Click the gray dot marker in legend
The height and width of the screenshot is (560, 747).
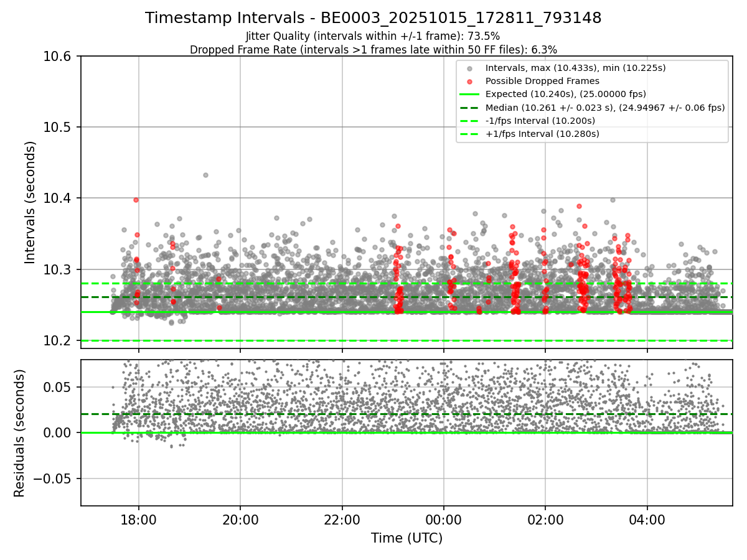coord(469,68)
